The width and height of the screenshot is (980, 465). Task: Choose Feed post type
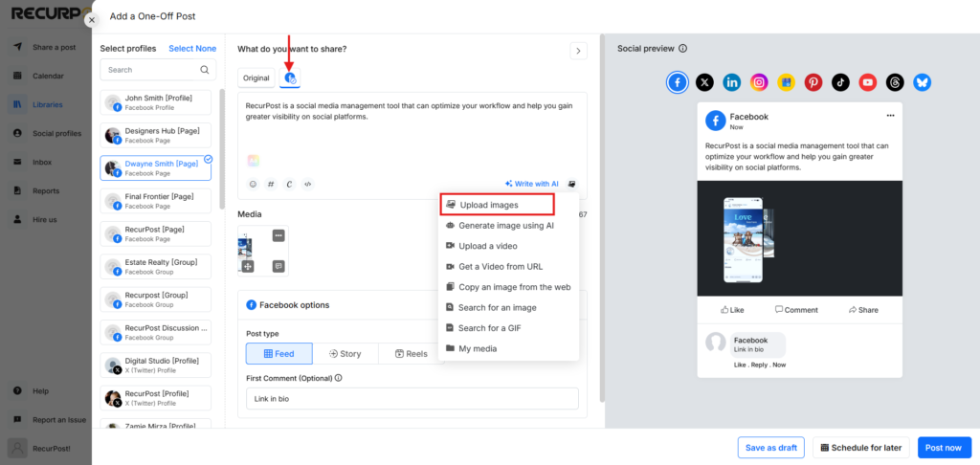(x=278, y=354)
